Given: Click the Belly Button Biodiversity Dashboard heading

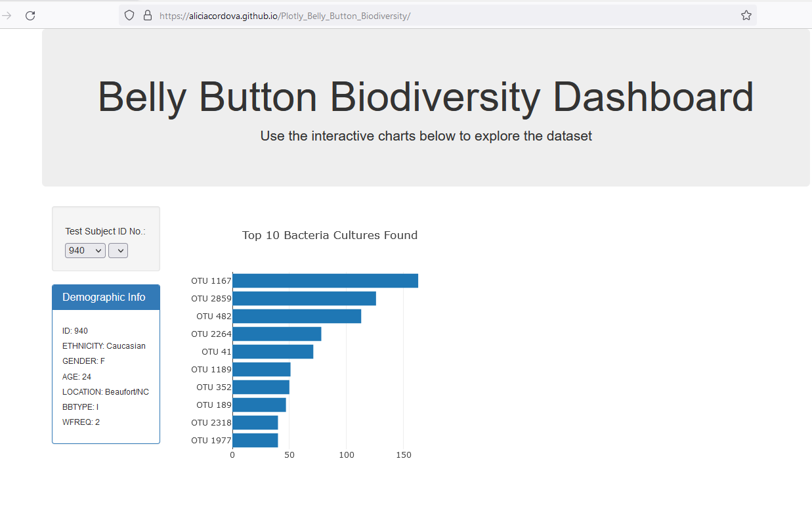Looking at the screenshot, I should pyautogui.click(x=425, y=97).
